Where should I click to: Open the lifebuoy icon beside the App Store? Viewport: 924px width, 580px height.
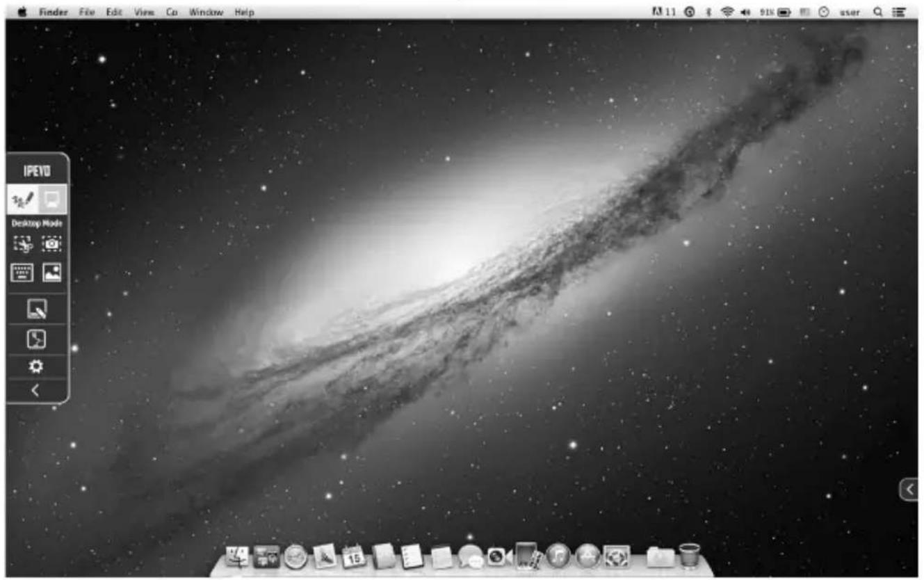coord(616,556)
